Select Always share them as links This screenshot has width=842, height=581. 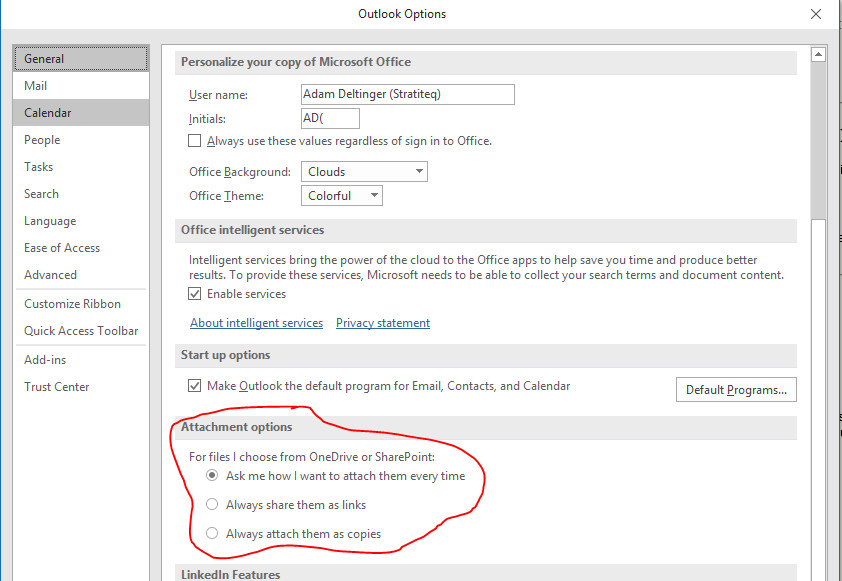tap(212, 505)
